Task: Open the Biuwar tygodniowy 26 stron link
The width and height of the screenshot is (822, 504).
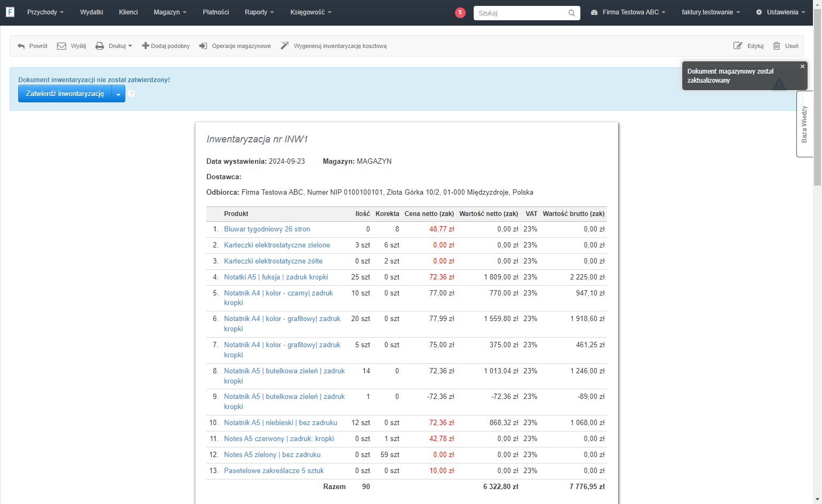Action: pyautogui.click(x=267, y=229)
